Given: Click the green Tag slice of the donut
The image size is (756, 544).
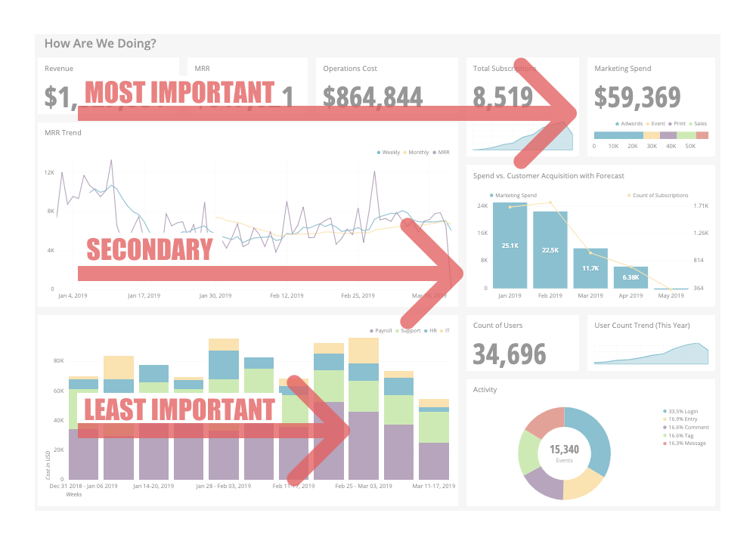Looking at the screenshot, I should point(529,453).
